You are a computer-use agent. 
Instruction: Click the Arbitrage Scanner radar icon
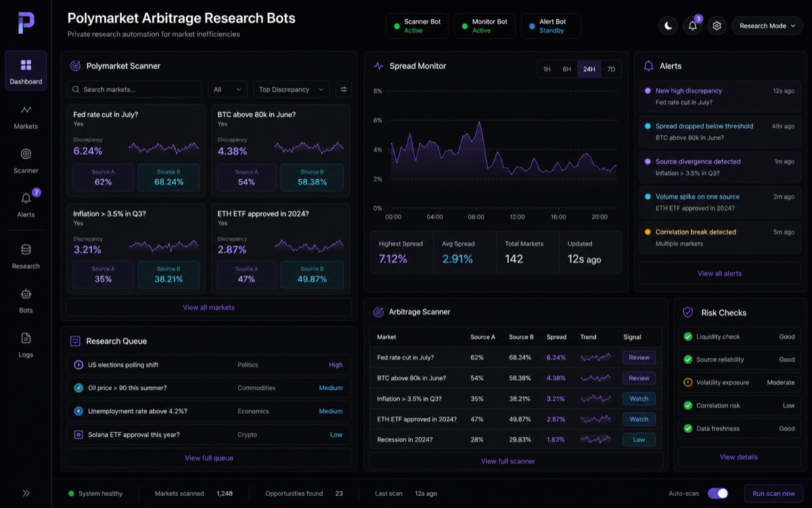pos(379,312)
